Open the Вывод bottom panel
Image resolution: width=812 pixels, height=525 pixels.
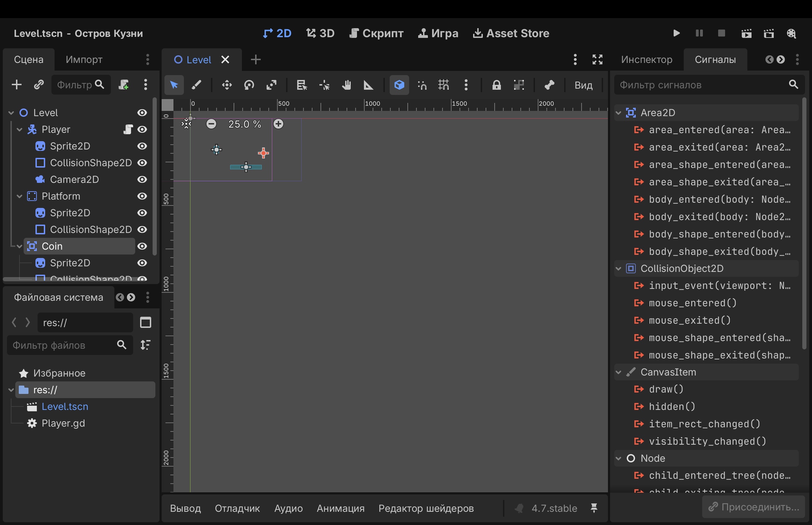click(x=185, y=508)
